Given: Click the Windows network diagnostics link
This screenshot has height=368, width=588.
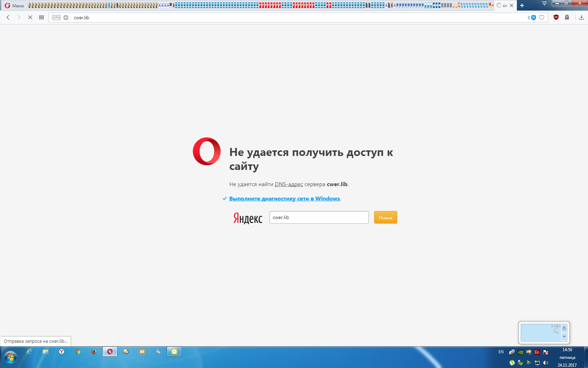Looking at the screenshot, I should [x=285, y=198].
